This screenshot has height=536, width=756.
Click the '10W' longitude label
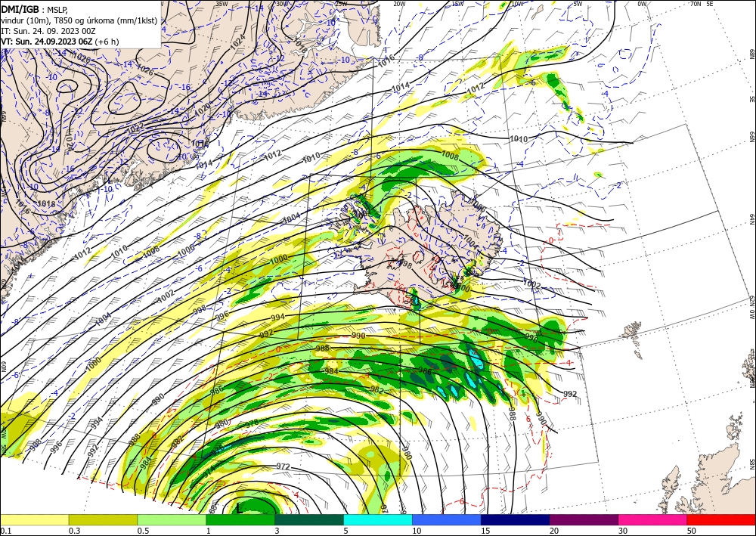point(517,4)
